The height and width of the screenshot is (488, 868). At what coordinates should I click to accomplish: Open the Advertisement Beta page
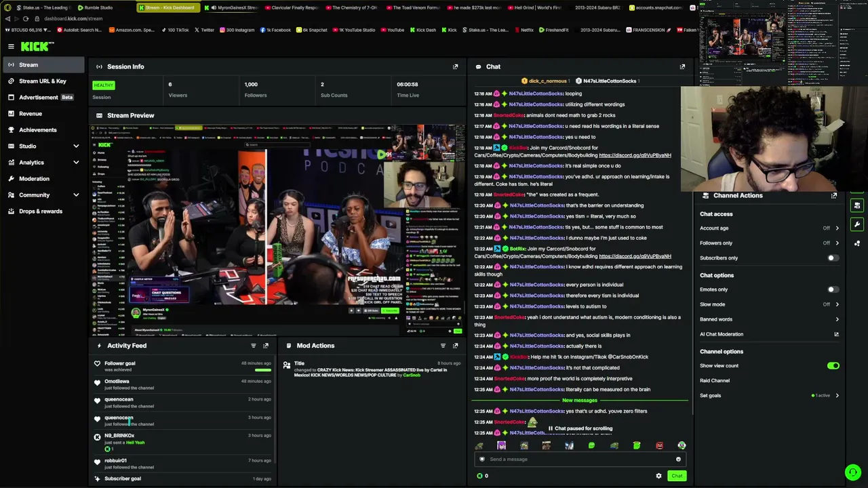coord(43,97)
